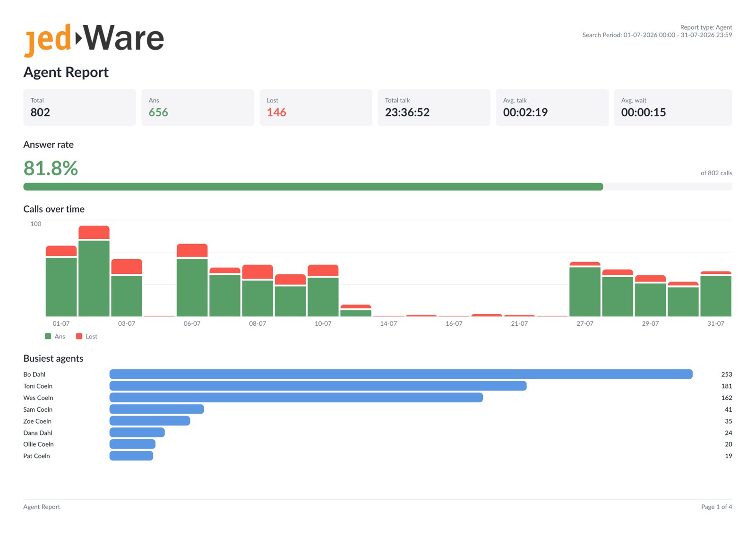This screenshot has height=534, width=756.
Task: Click the Total talk 23:36:52 value
Action: 407,112
